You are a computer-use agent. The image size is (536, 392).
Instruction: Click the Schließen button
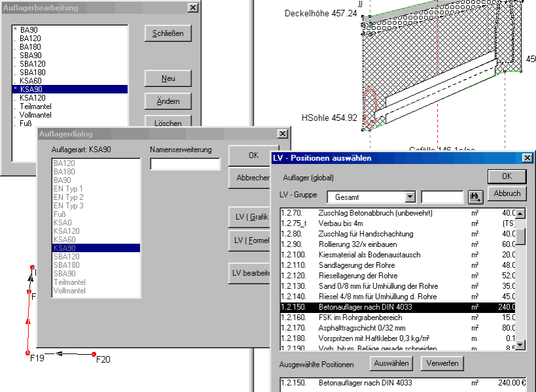tap(168, 33)
